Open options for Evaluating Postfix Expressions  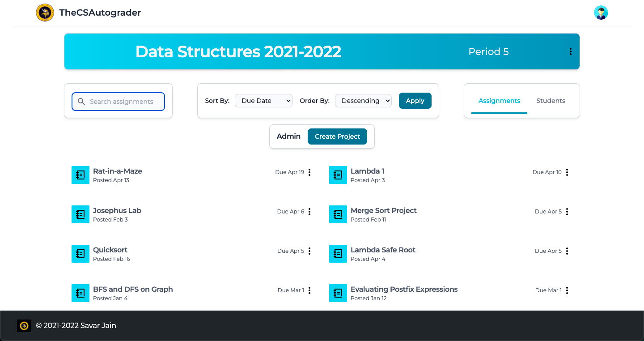(567, 290)
